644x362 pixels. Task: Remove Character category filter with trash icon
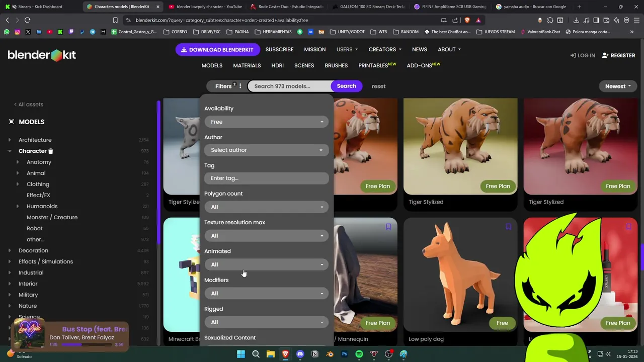point(51,151)
